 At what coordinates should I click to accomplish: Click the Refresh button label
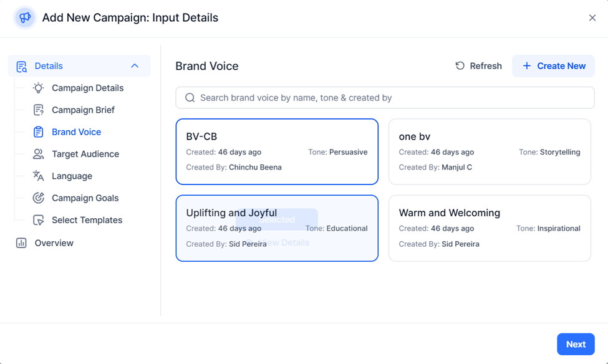click(x=486, y=66)
